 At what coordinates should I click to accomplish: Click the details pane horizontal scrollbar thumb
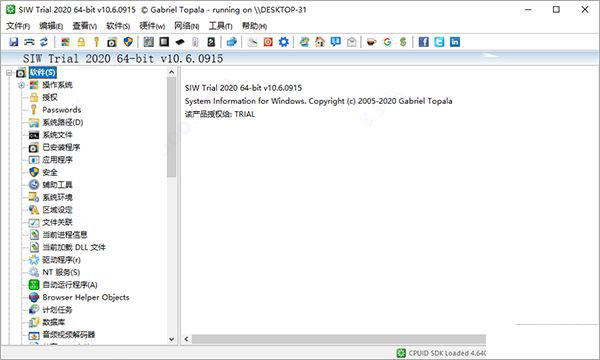pos(339,339)
